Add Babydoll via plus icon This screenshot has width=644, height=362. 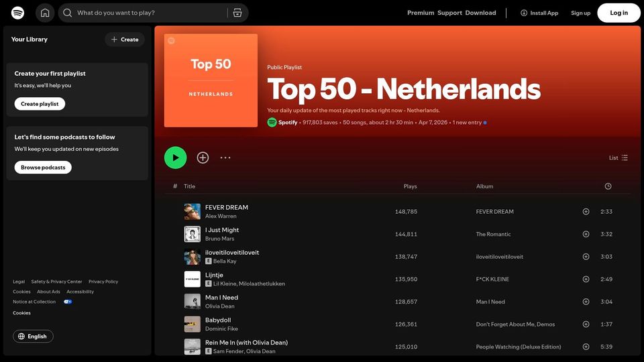pyautogui.click(x=586, y=324)
